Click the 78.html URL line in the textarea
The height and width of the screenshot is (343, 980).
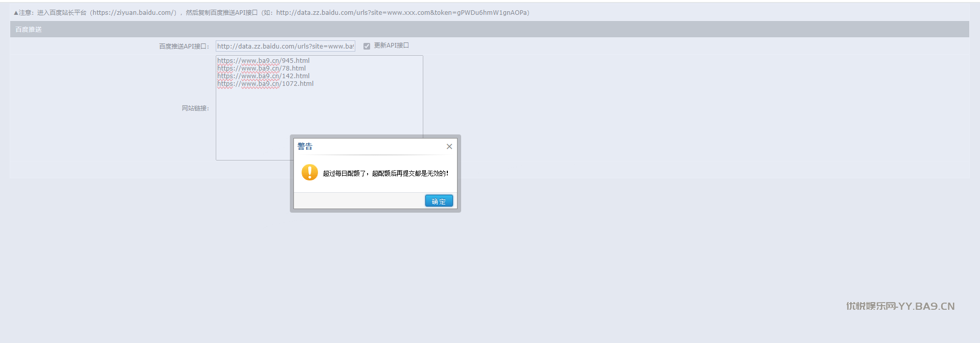(261, 68)
